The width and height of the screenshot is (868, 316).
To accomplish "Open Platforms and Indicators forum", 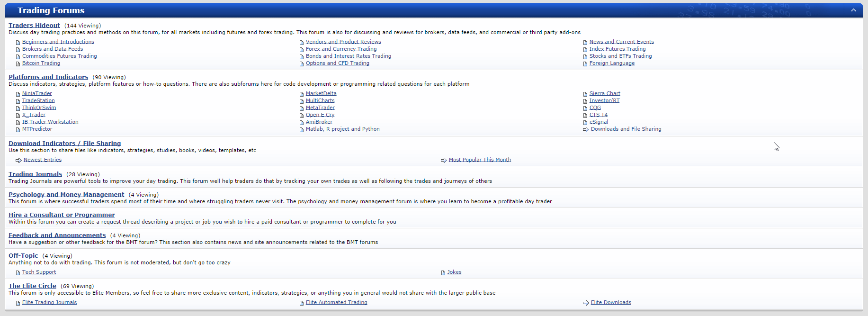I will 48,77.
